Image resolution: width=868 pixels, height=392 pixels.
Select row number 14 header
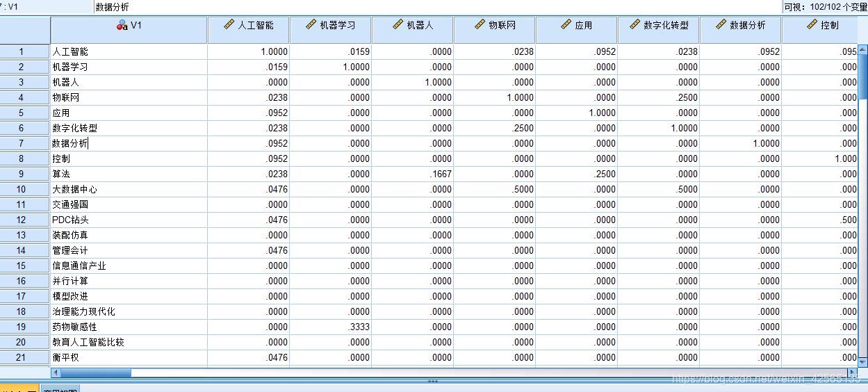(x=25, y=250)
